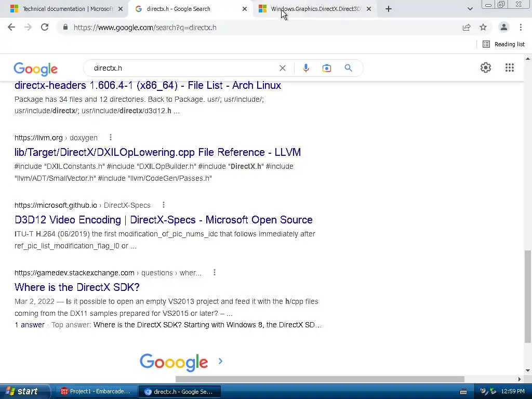Open more options for llvm.org result

(110, 137)
